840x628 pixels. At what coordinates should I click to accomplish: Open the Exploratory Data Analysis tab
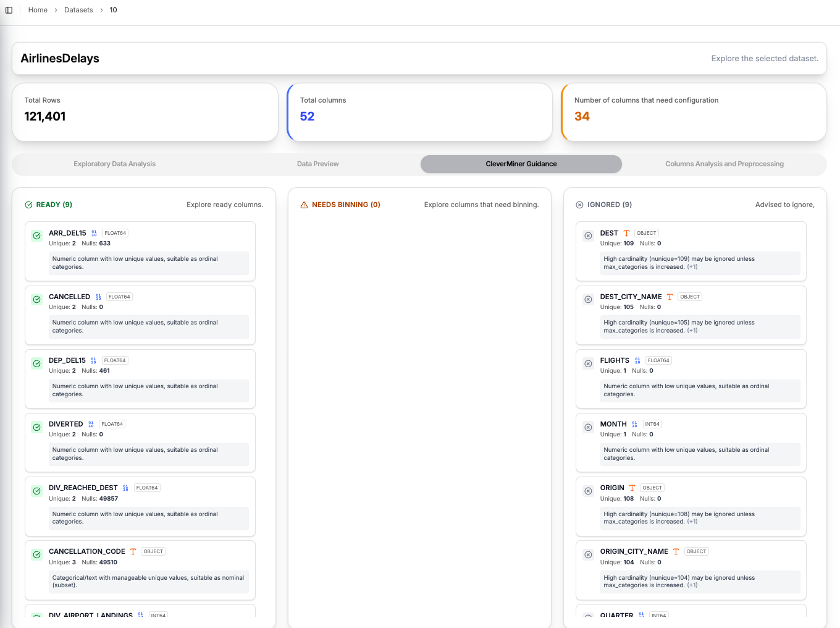click(x=114, y=164)
